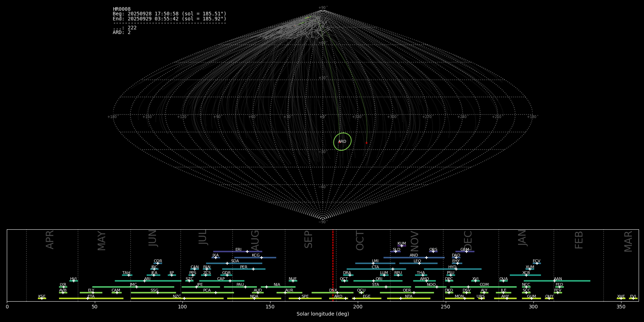
Task: Select the STA shower label
Action: tap(375, 284)
